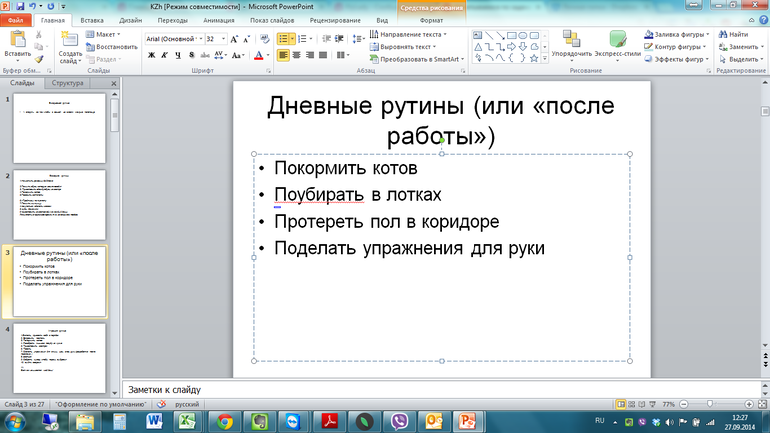Increase font size with the A▲ icon
Image resolution: width=770 pixels, height=433 pixels.
pos(236,38)
